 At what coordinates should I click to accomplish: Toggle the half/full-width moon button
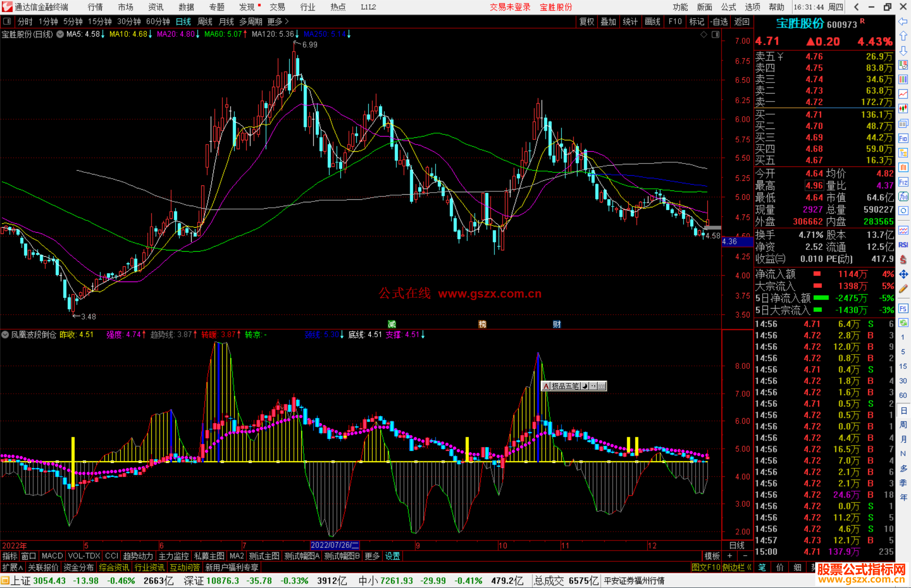[585, 386]
